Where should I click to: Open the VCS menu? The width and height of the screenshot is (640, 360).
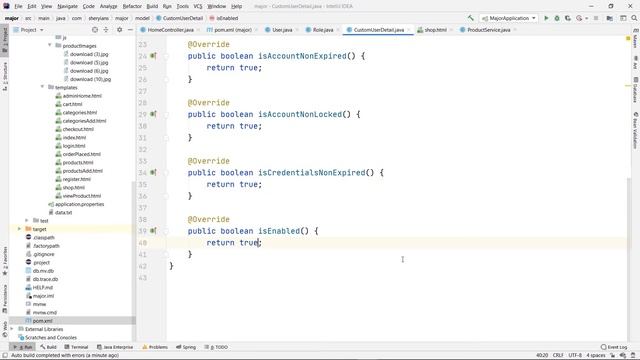tap(198, 6)
